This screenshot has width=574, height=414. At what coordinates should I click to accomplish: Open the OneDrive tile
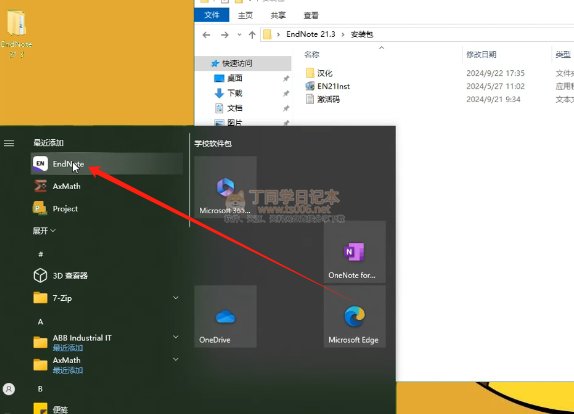pos(225,316)
